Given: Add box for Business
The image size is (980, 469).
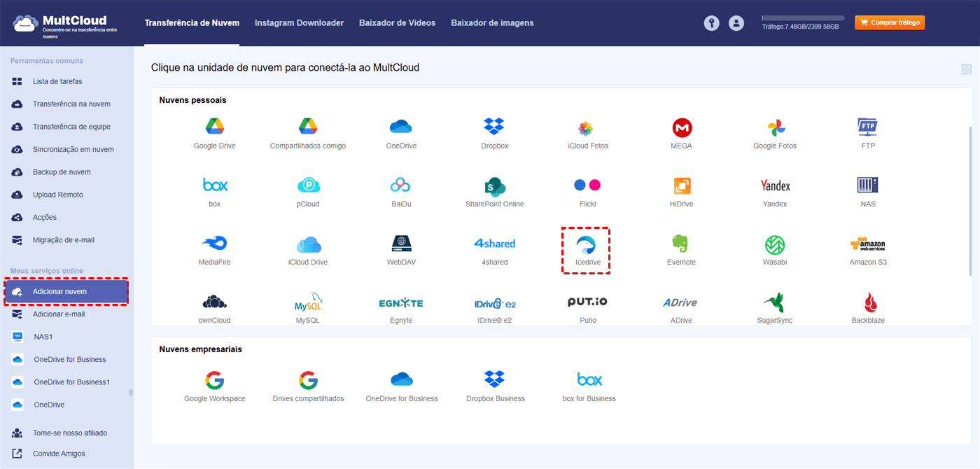Looking at the screenshot, I should pos(589,379).
